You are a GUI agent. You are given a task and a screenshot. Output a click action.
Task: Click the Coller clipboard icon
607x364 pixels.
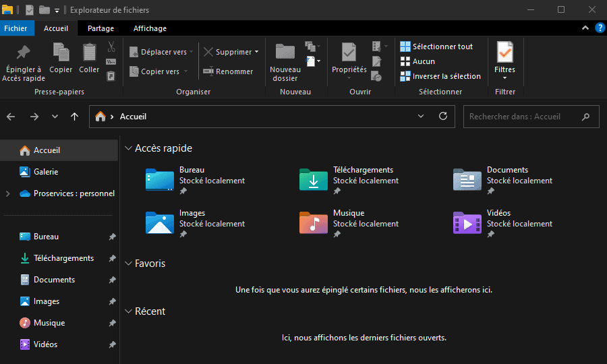tap(90, 52)
